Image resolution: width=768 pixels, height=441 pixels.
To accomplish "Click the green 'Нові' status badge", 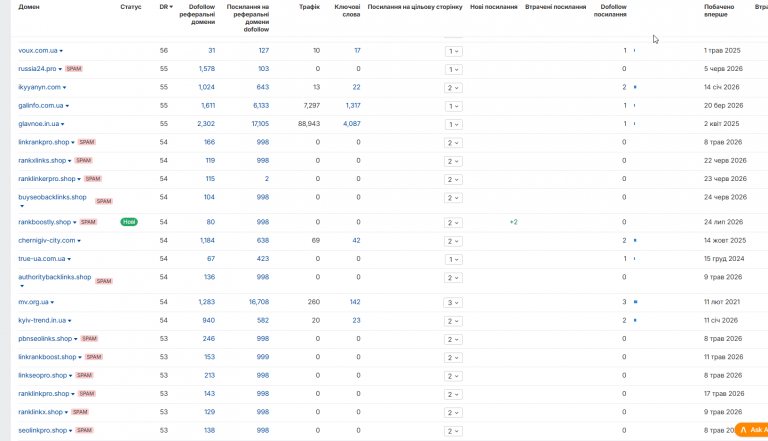I will point(129,222).
